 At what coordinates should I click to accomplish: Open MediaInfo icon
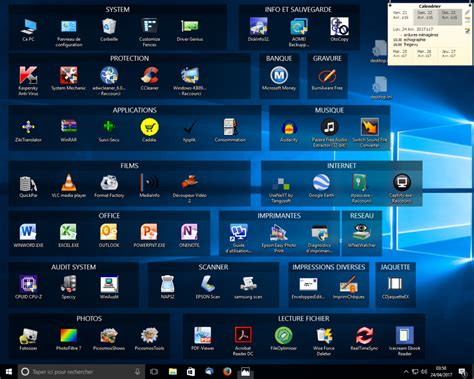(x=149, y=183)
